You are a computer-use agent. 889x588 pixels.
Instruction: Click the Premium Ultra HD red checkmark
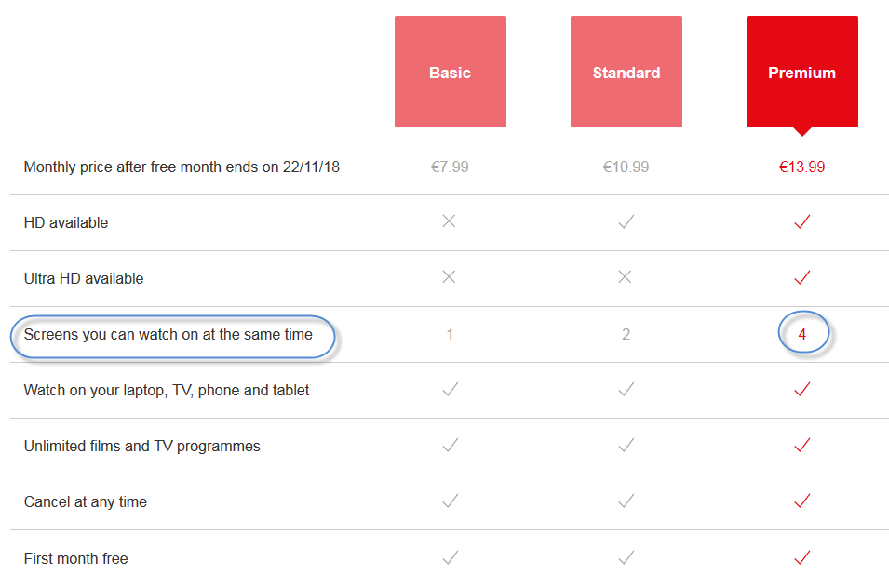[x=802, y=277]
